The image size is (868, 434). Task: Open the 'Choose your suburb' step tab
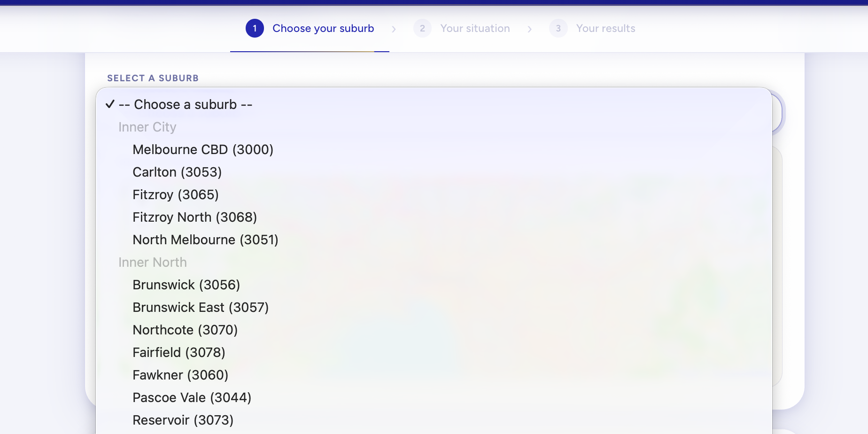(310, 29)
